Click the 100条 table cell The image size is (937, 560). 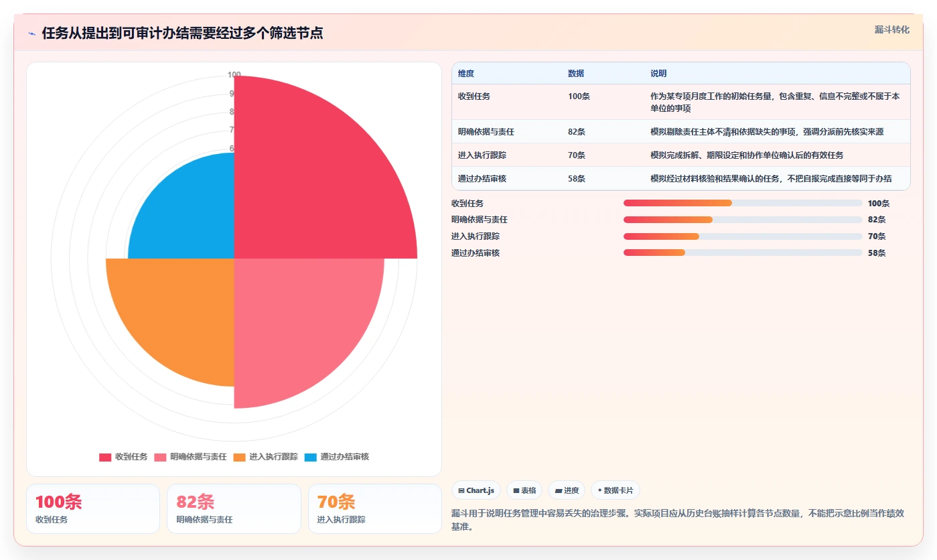[x=603, y=102]
